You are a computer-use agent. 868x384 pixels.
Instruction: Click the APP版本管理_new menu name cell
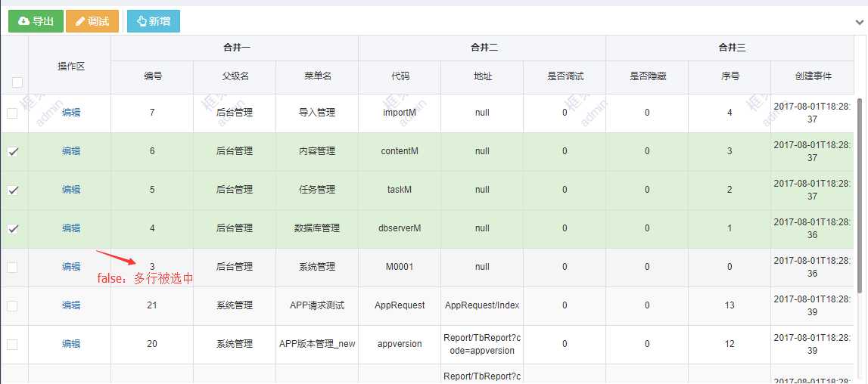point(317,344)
